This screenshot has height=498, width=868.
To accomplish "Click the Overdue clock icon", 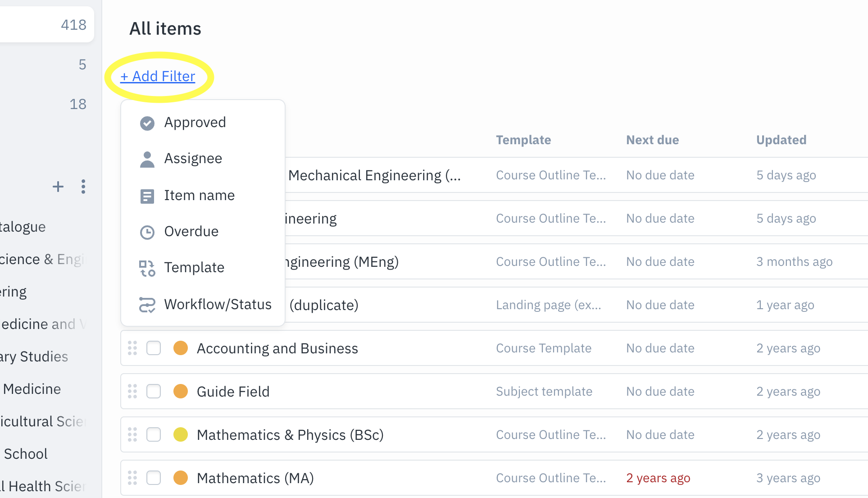I will coord(147,232).
